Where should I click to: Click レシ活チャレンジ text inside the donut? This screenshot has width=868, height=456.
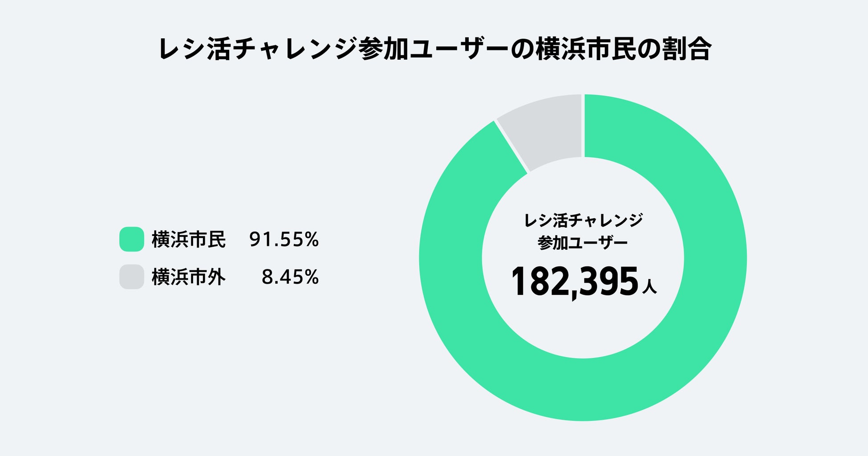583,220
